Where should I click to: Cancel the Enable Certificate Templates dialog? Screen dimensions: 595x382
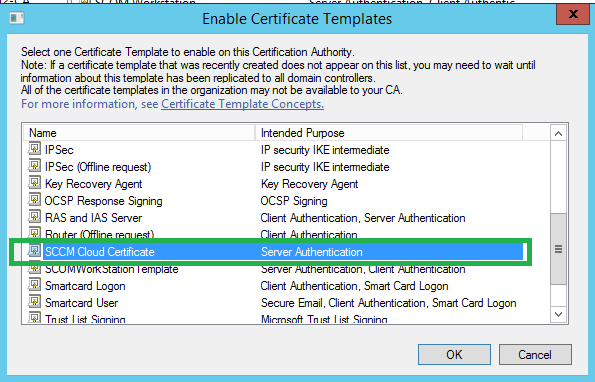[x=535, y=355]
